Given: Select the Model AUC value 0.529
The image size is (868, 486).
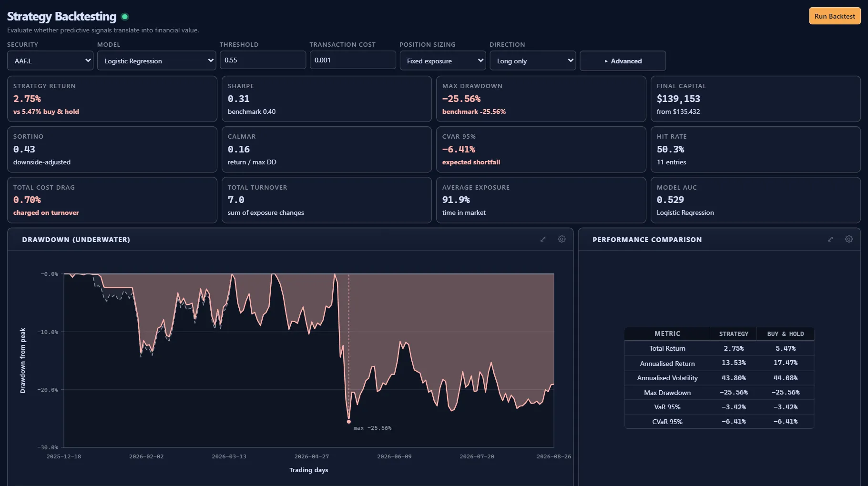Looking at the screenshot, I should (x=670, y=200).
